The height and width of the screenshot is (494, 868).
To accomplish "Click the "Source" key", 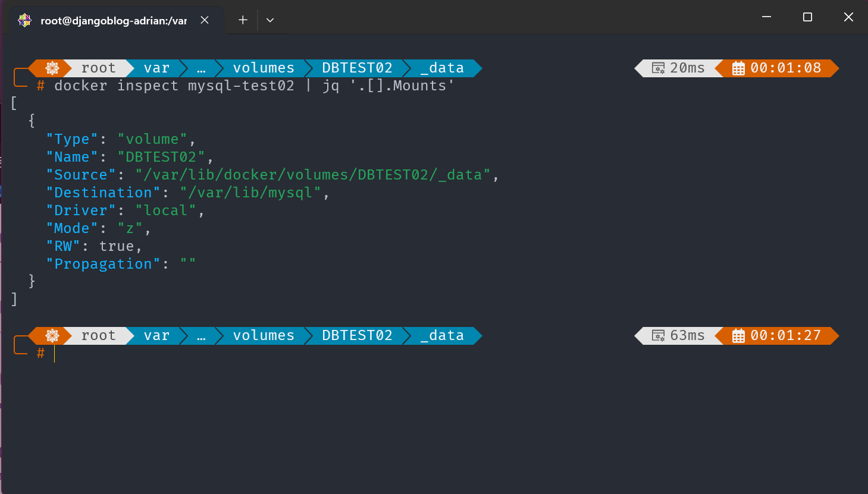I will click(x=81, y=175).
